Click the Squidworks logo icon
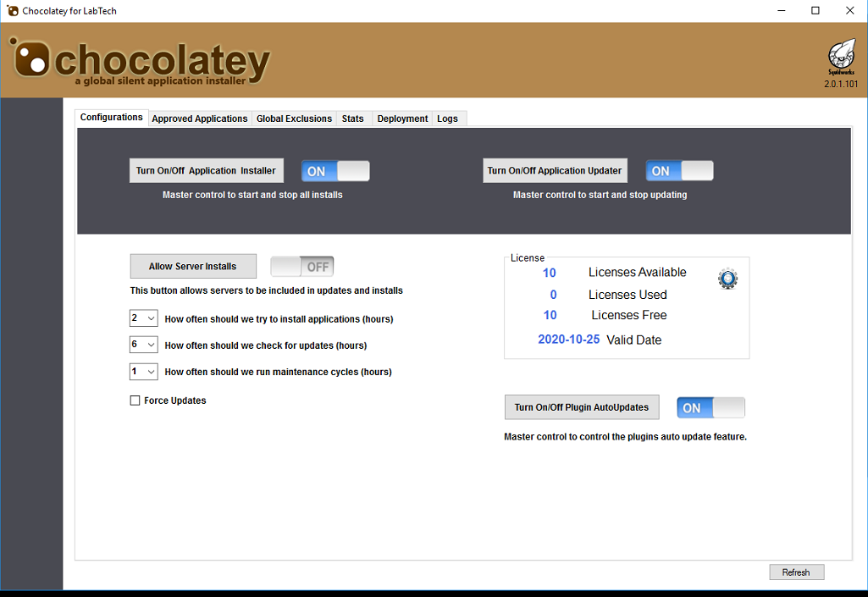The image size is (868, 597). [840, 58]
